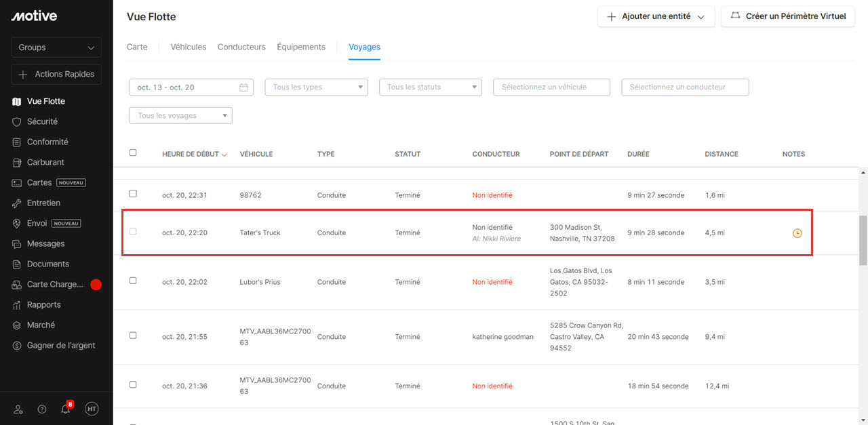
Task: Open the help question mark icon
Action: [x=42, y=409]
